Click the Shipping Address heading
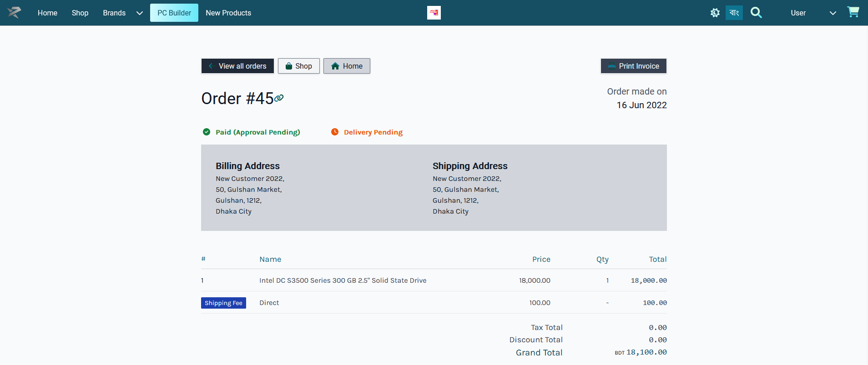 [470, 166]
